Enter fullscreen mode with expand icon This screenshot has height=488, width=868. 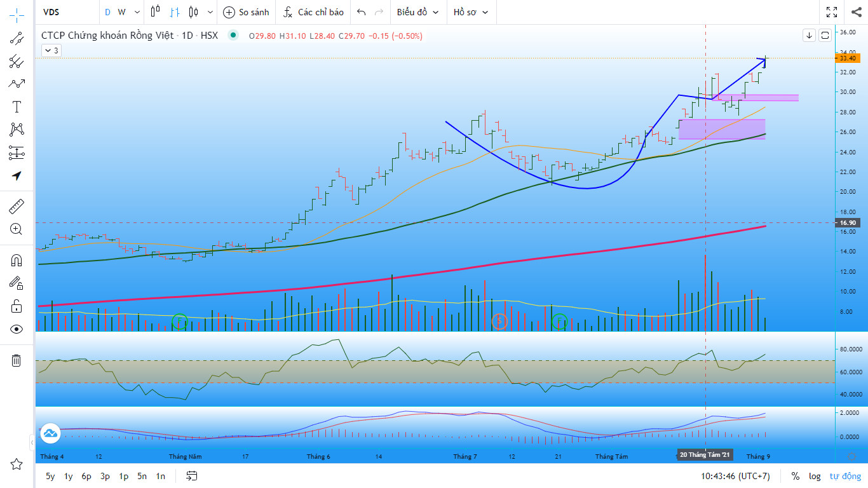pyautogui.click(x=831, y=12)
